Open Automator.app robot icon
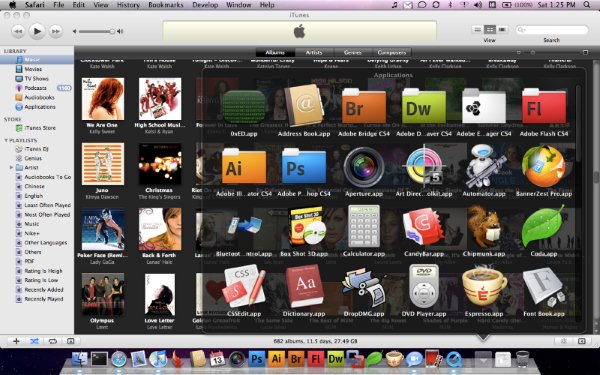 (x=484, y=166)
